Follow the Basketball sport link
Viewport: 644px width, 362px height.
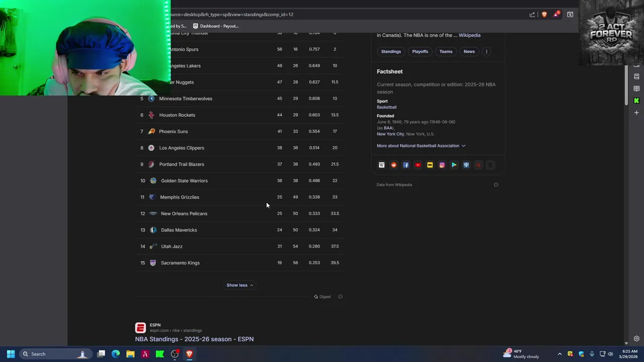[386, 107]
